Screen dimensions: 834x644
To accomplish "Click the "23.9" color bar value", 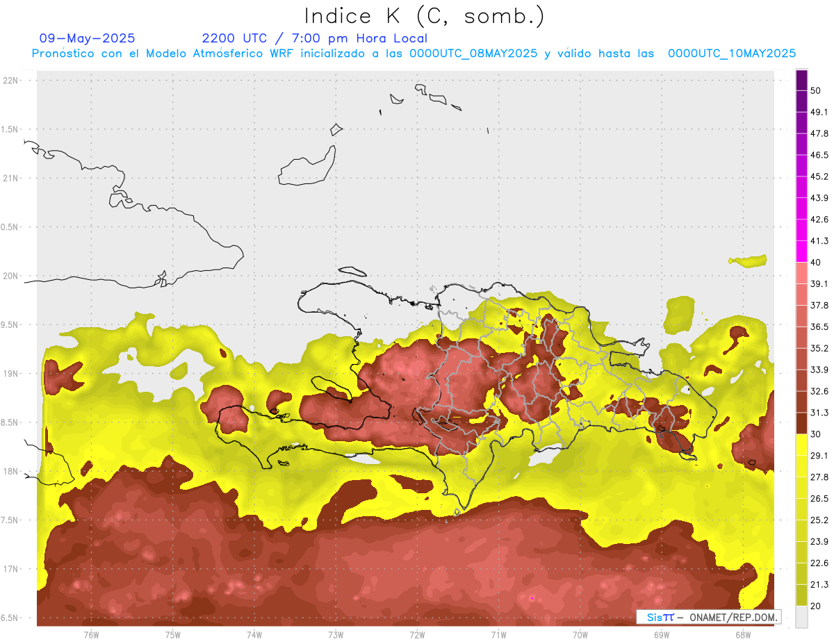I will [x=819, y=542].
